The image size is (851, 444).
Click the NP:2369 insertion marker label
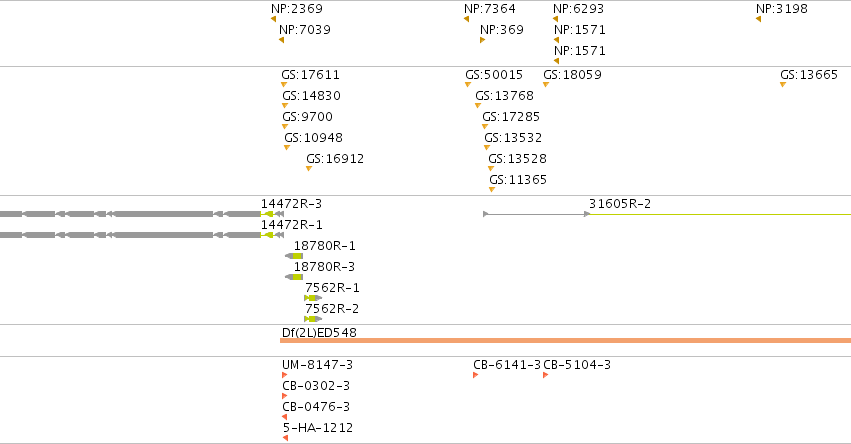[x=297, y=9]
